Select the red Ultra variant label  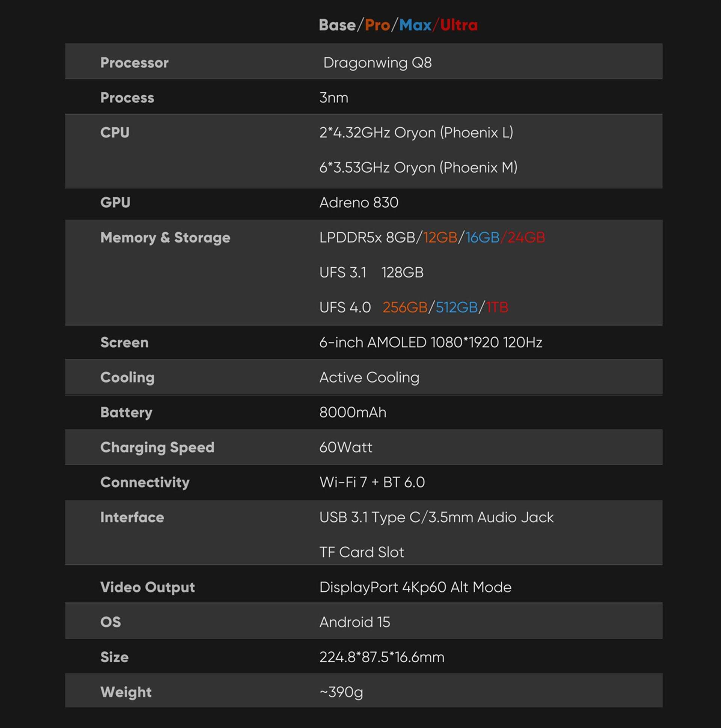(x=459, y=25)
